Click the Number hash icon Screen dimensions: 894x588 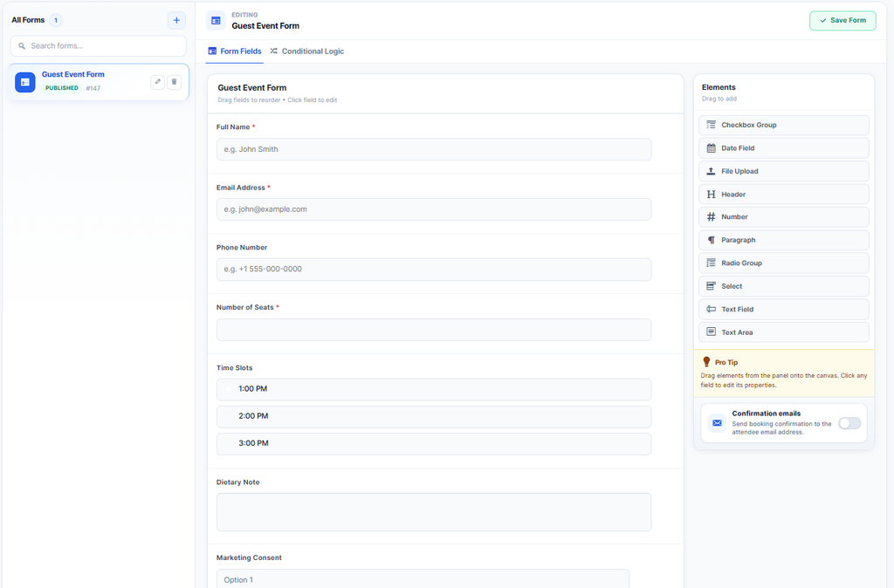point(711,217)
